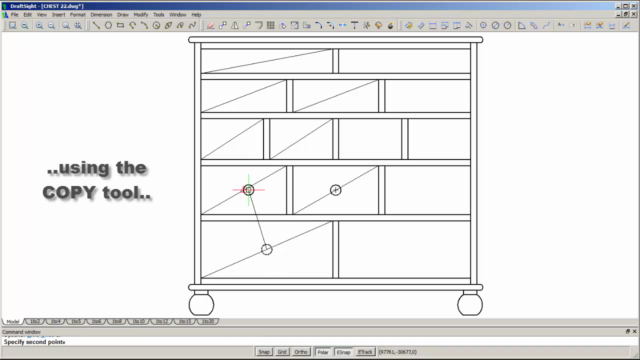Select the Text T tool

354,25
